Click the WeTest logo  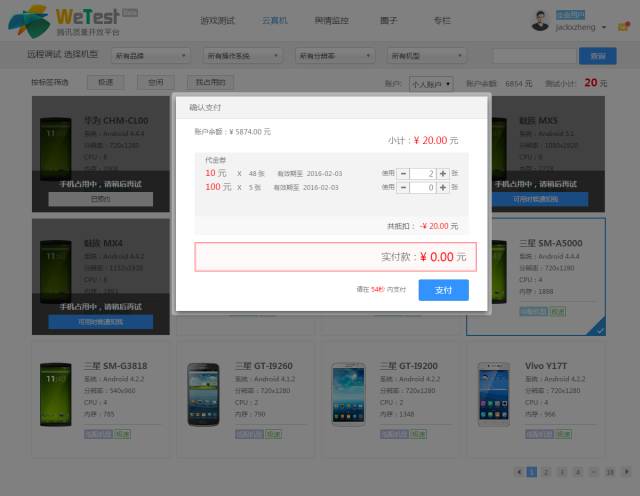(x=73, y=21)
